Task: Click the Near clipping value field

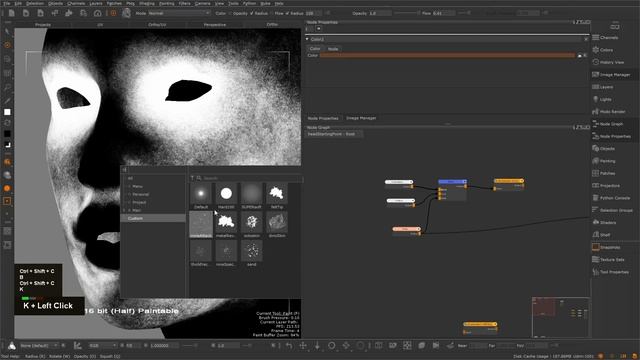Action: (478, 346)
